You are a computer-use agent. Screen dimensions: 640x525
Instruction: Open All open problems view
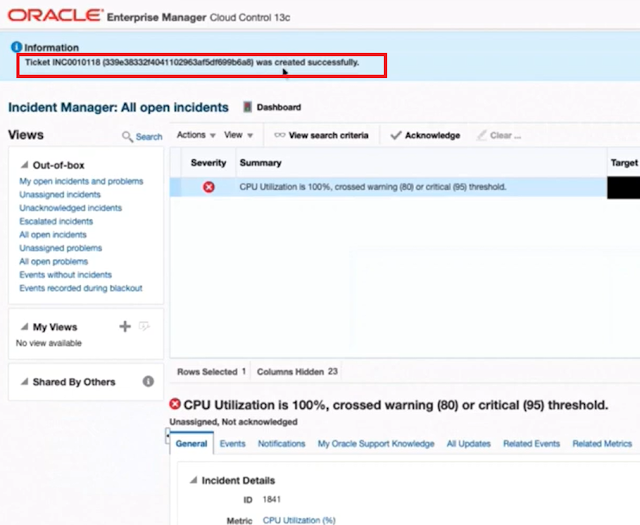[x=54, y=261]
